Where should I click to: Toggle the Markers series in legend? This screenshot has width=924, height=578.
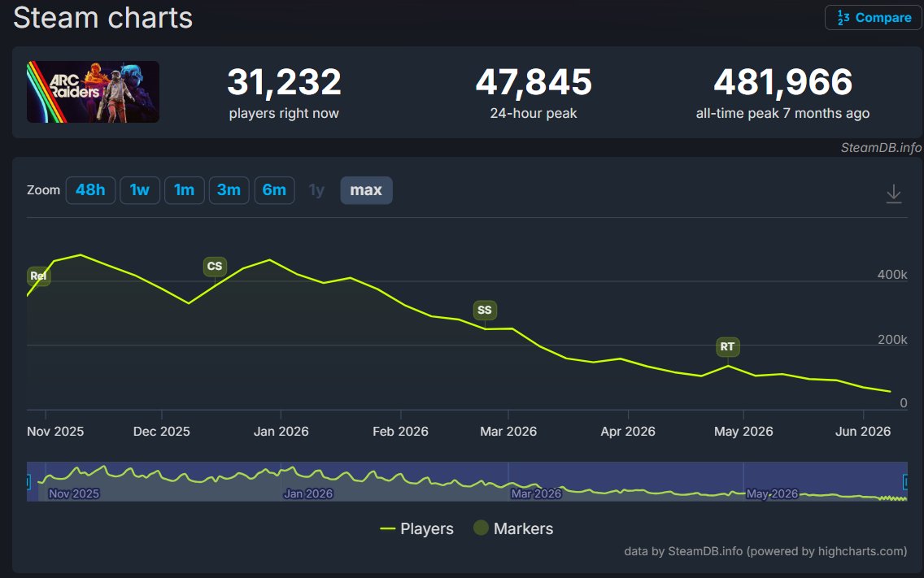point(513,528)
